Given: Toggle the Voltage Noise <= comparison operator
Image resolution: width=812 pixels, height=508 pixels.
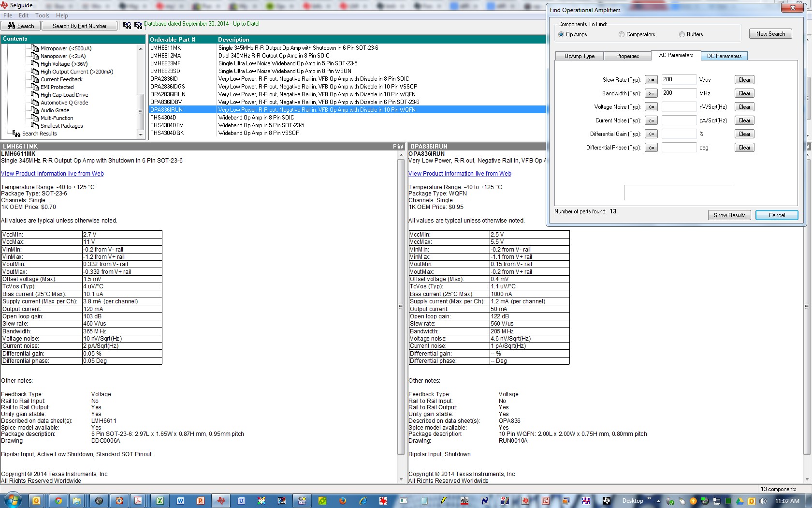Looking at the screenshot, I should click(x=651, y=107).
